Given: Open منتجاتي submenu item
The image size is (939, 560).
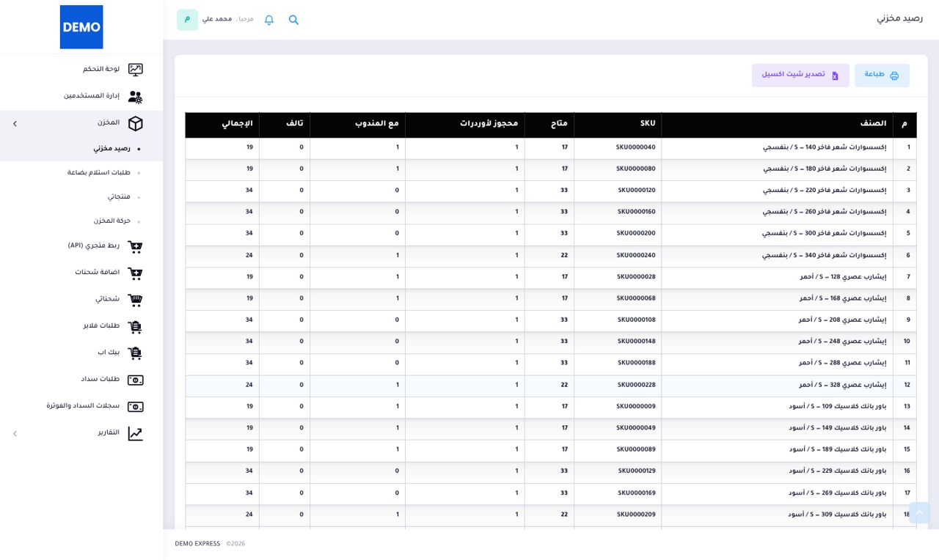Looking at the screenshot, I should (x=119, y=197).
